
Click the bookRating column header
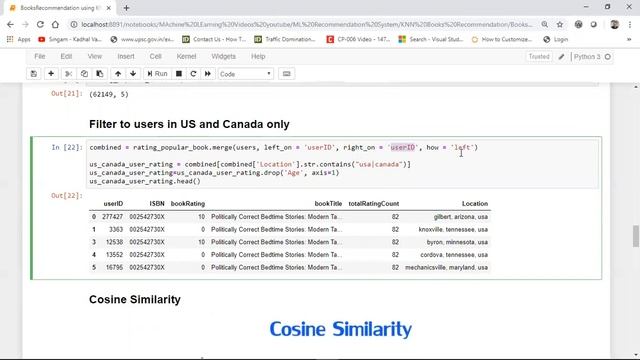click(x=188, y=204)
